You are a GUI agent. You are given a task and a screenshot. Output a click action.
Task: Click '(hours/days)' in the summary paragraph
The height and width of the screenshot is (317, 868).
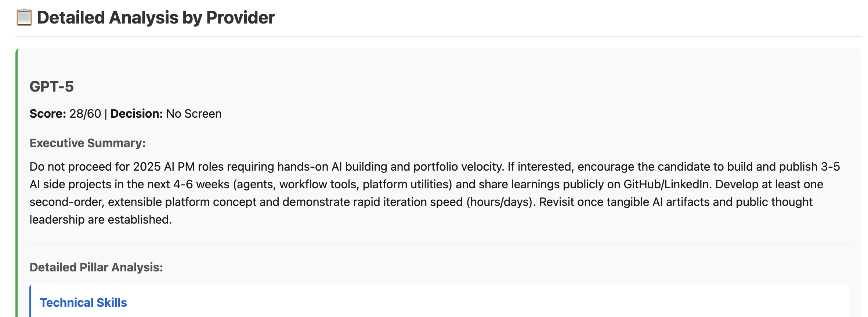coord(499,202)
